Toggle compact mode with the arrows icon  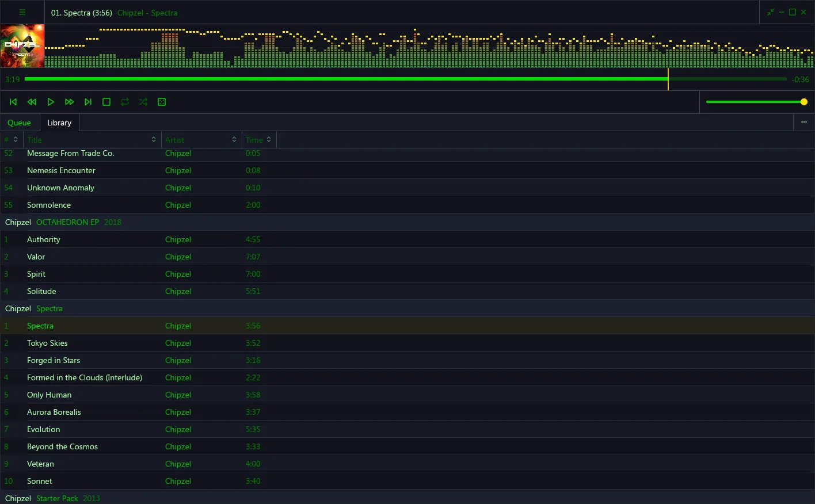coord(771,12)
